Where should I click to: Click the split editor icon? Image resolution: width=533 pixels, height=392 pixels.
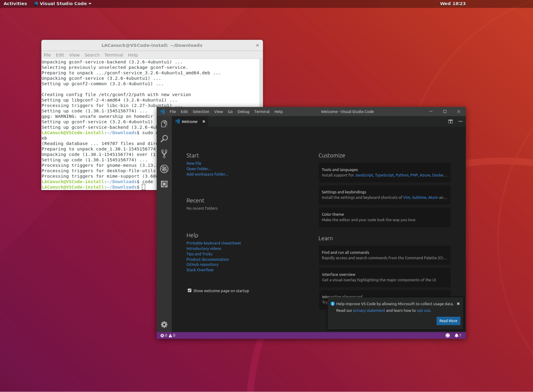tap(450, 121)
